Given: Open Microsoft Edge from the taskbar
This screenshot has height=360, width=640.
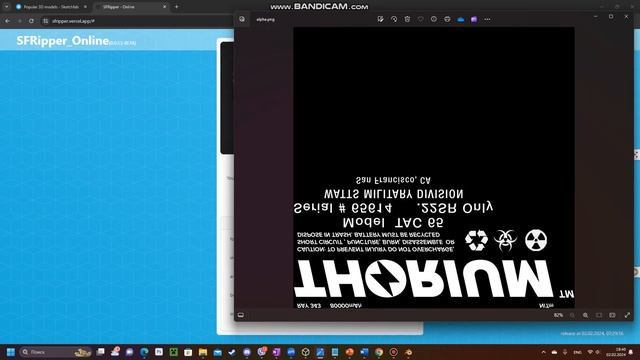Looking at the screenshot, I should (144, 352).
